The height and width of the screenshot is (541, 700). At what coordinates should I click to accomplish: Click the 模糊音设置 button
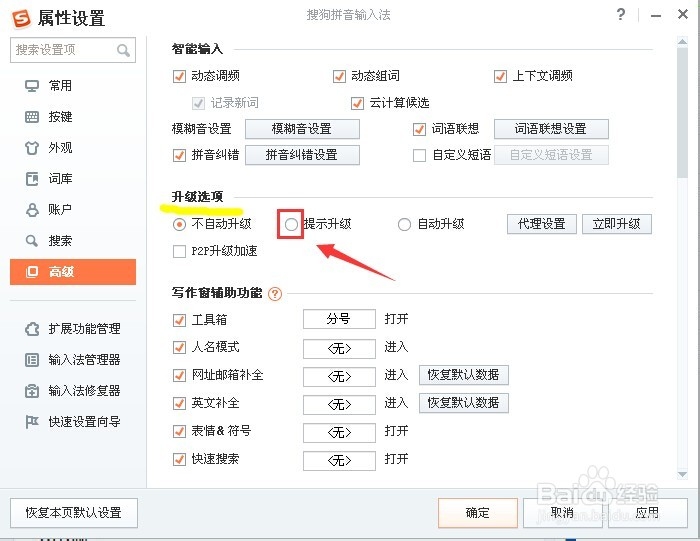coord(302,129)
